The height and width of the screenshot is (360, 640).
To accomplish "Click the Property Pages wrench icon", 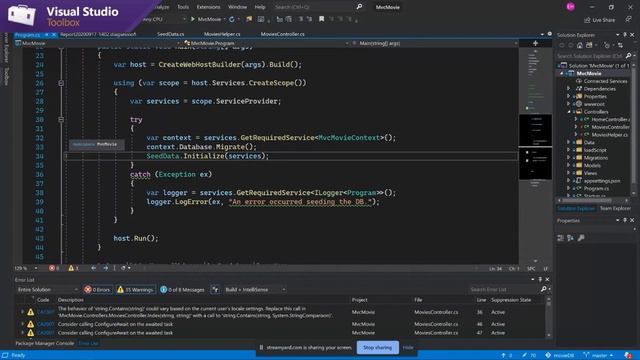I will coord(581,238).
